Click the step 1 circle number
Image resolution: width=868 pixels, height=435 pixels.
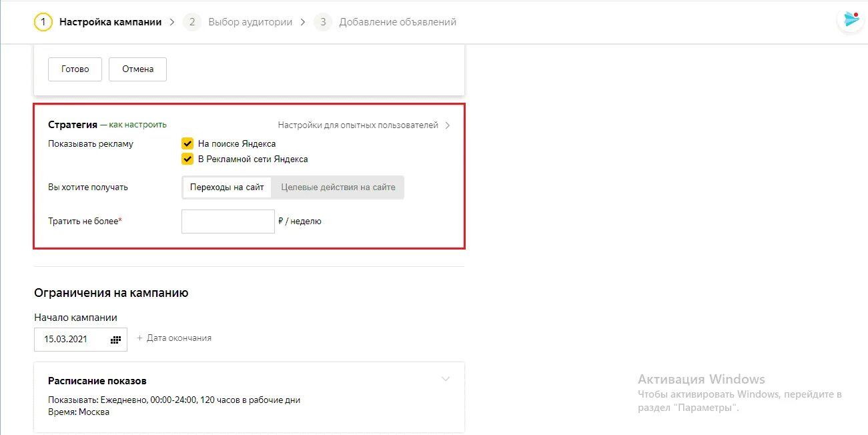(43, 22)
